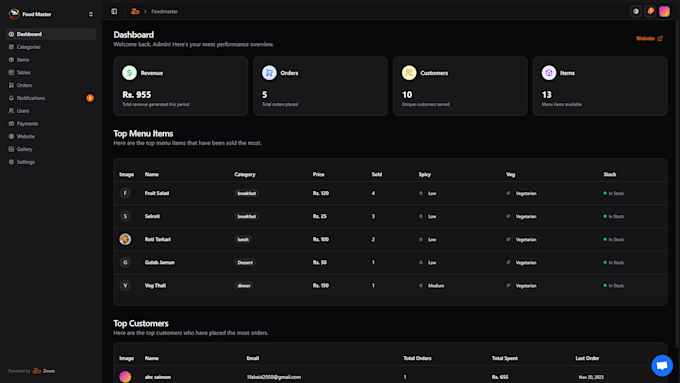
Task: Click the Low spicy badge for Fruit Salad
Action: [x=432, y=193]
